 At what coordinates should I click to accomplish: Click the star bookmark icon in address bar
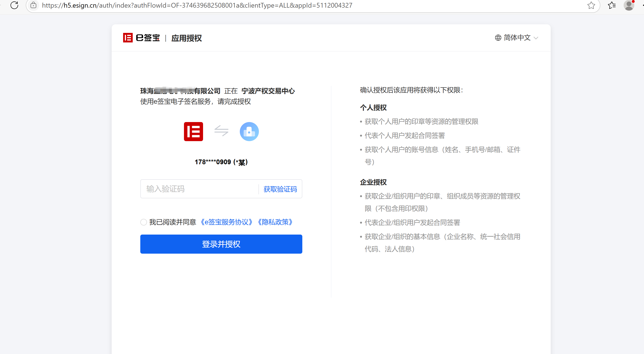(x=591, y=5)
